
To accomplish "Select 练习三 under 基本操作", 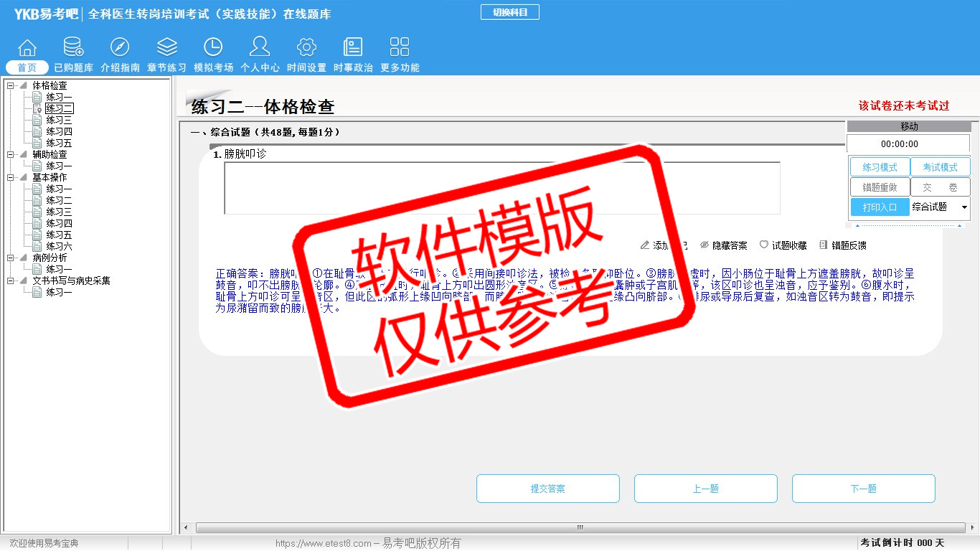I will tap(59, 212).
